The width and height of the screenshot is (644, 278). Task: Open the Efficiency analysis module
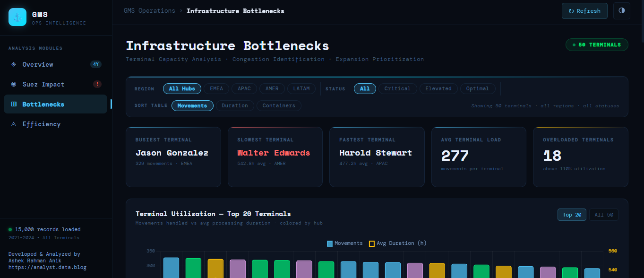(42, 124)
